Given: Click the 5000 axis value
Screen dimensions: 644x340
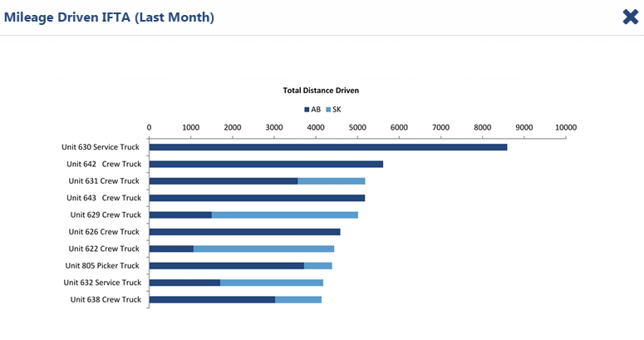Looking at the screenshot, I should [357, 127].
